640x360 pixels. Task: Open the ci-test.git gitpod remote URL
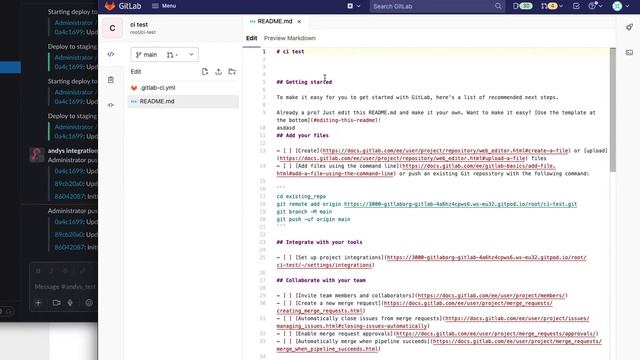coord(460,204)
